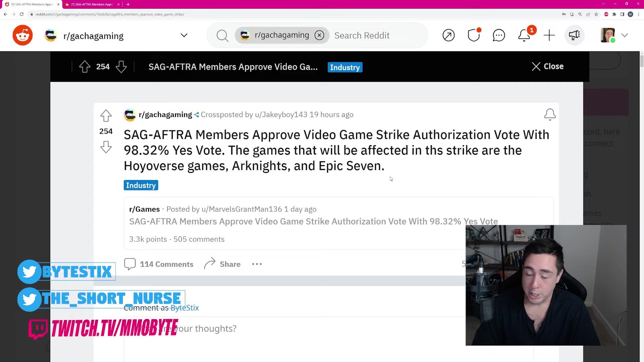Open u/Jakeyboy143 profile link

[x=281, y=115]
